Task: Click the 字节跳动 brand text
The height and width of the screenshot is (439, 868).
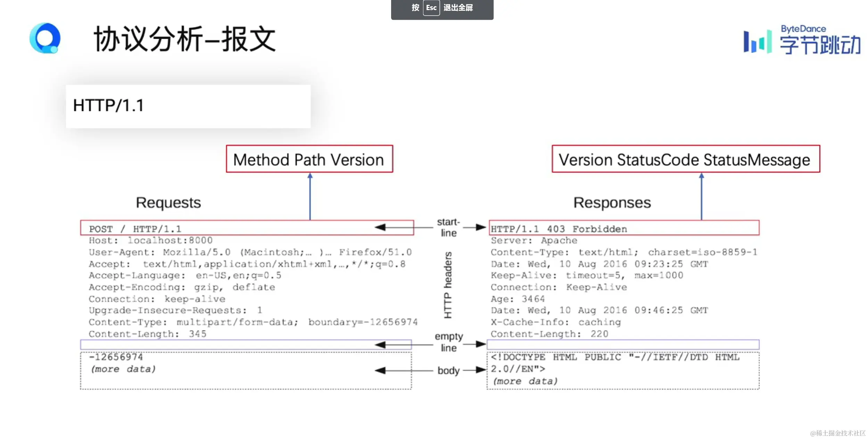Action: click(x=820, y=45)
